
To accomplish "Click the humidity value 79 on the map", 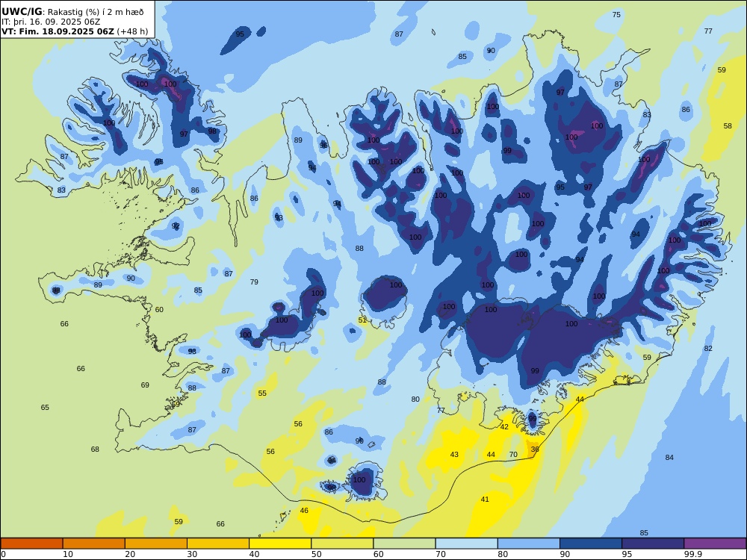I will 255,282.
